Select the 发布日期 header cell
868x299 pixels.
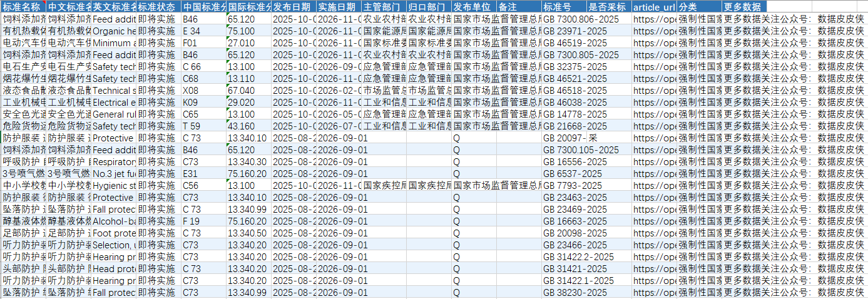click(294, 7)
